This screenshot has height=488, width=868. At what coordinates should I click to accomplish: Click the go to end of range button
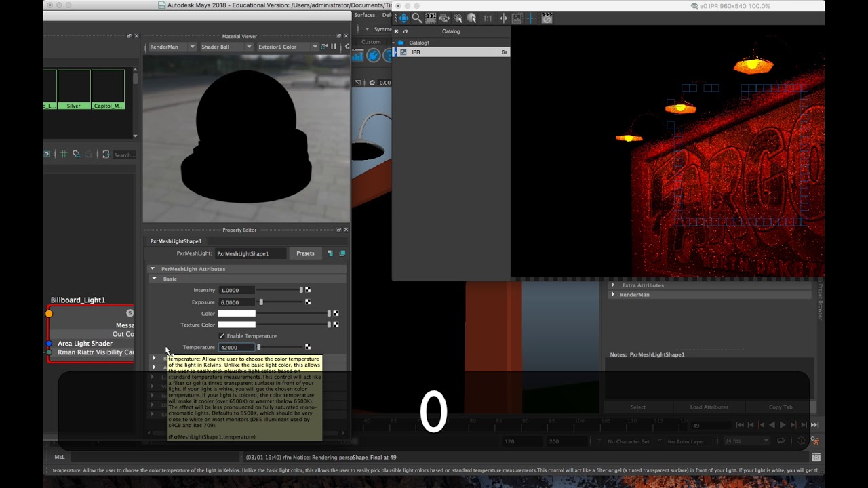coord(815,425)
